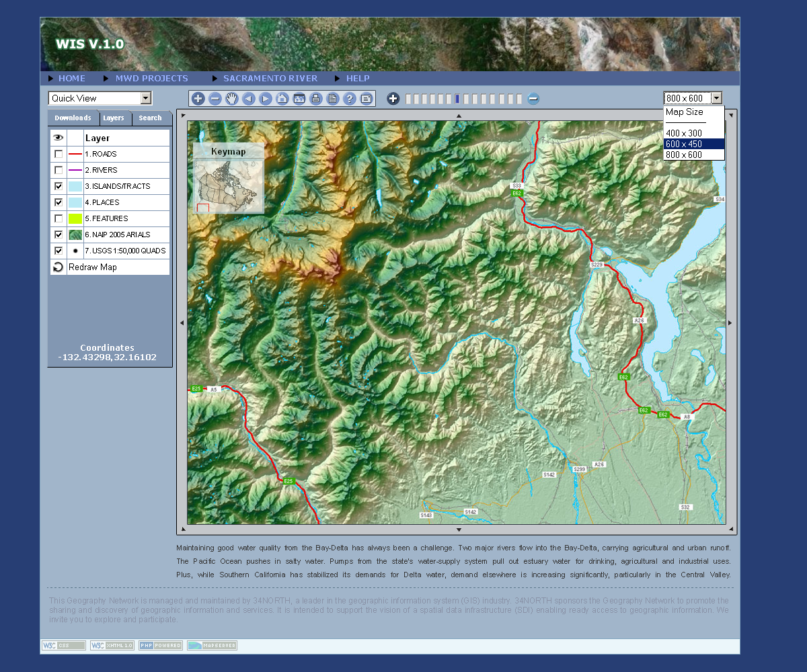Click the print map icon

[x=316, y=99]
